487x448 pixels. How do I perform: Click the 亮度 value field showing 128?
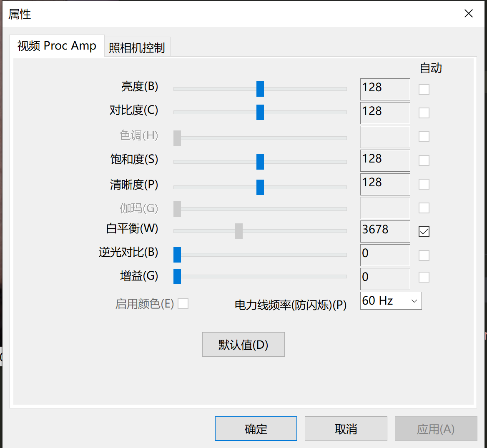[384, 89]
